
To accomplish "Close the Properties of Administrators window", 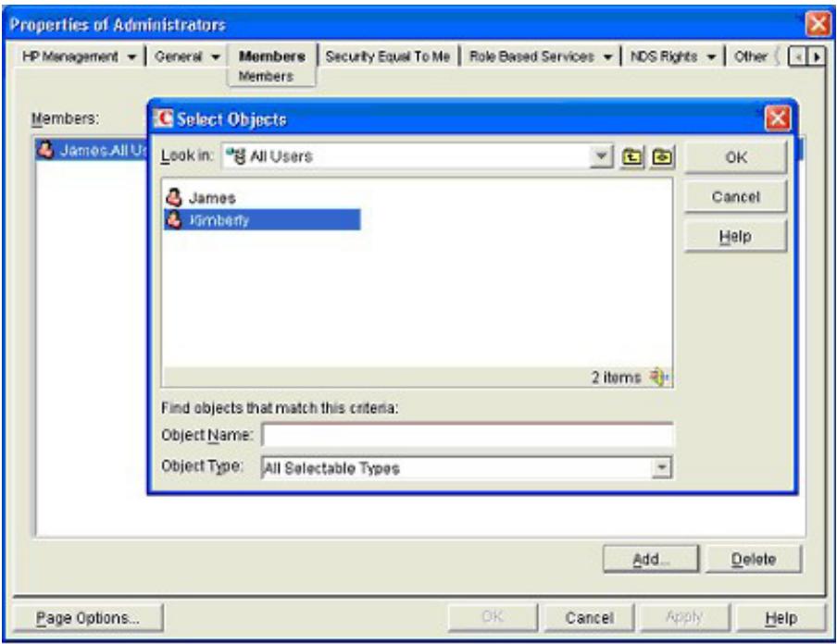I will 818,24.
